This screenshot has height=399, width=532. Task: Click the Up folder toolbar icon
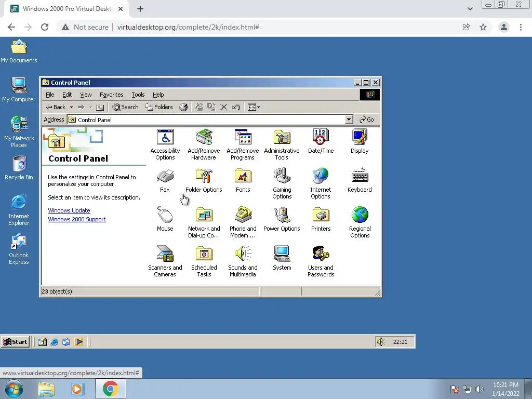[100, 107]
